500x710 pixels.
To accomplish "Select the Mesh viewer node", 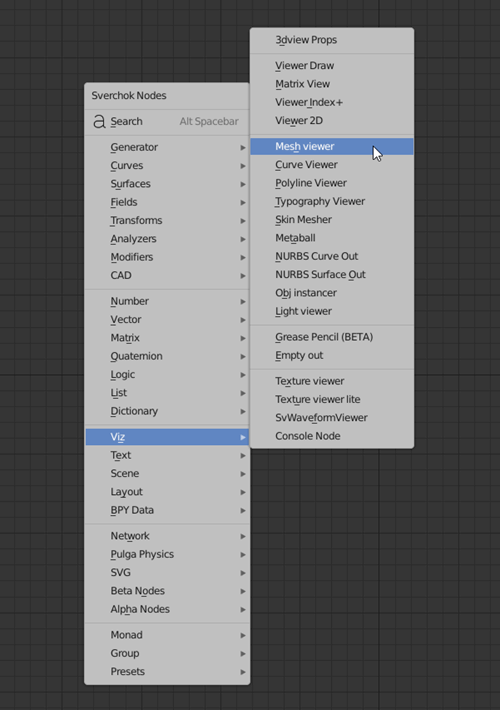I will [x=332, y=146].
